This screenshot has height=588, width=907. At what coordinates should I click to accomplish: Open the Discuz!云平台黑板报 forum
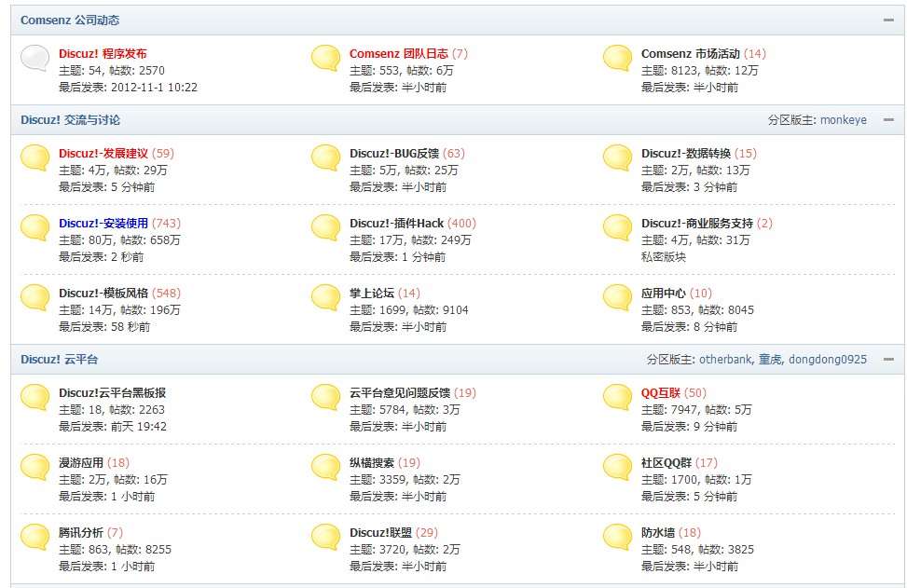(x=112, y=392)
